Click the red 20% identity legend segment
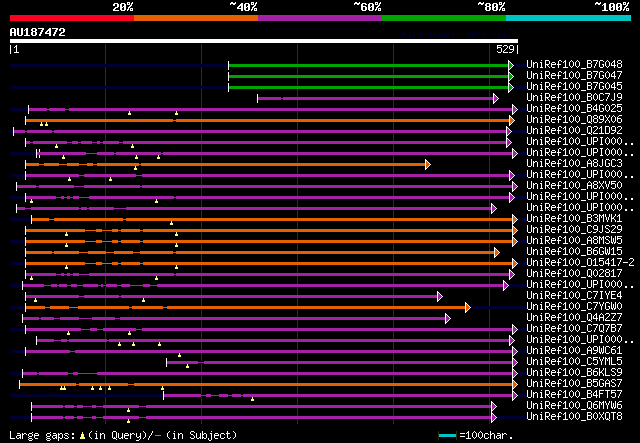The image size is (640, 443). [x=72, y=18]
